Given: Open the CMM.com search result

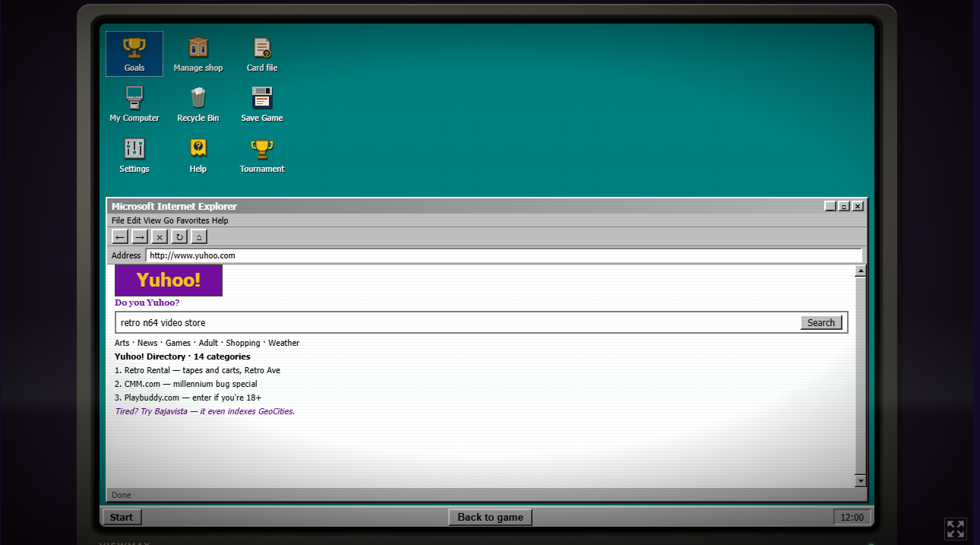Looking at the screenshot, I should (186, 384).
